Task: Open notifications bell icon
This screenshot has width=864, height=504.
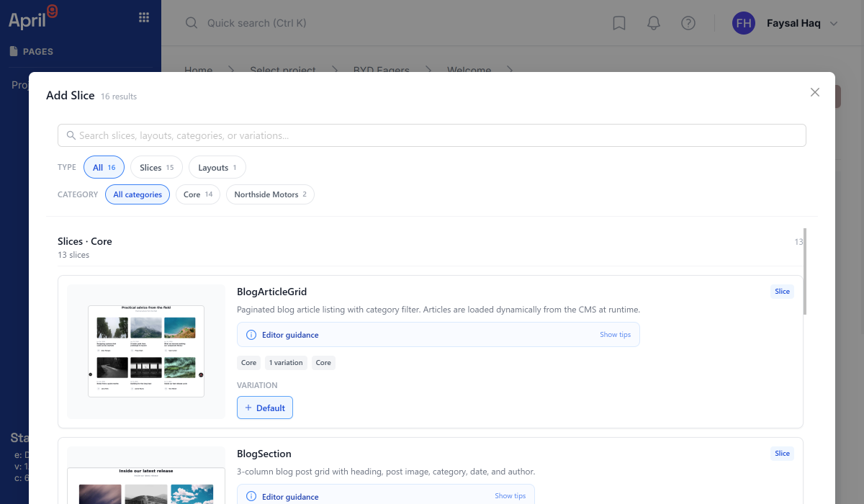Action: click(654, 23)
